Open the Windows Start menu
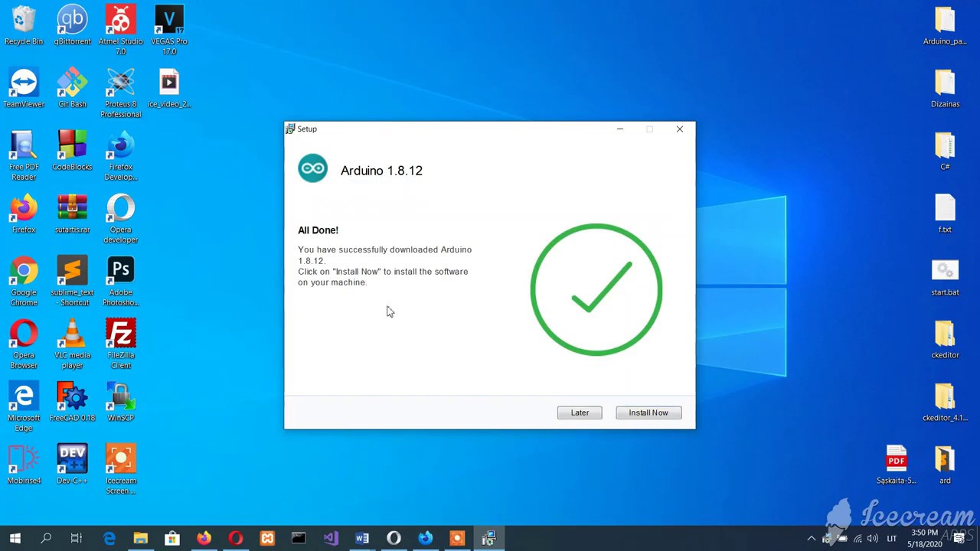Screen dimensions: 980x551 15,539
